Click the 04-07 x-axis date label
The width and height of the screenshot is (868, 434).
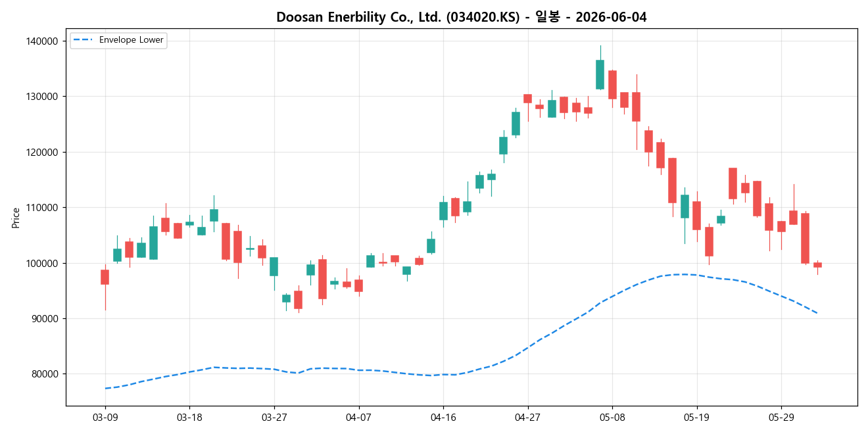(358, 417)
